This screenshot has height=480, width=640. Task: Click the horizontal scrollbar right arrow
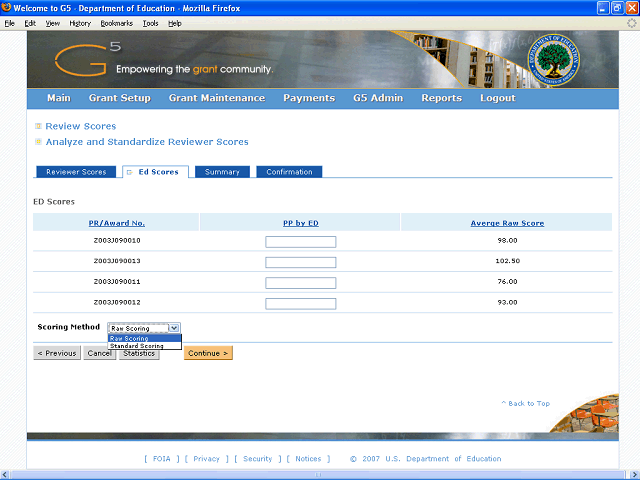(634, 475)
